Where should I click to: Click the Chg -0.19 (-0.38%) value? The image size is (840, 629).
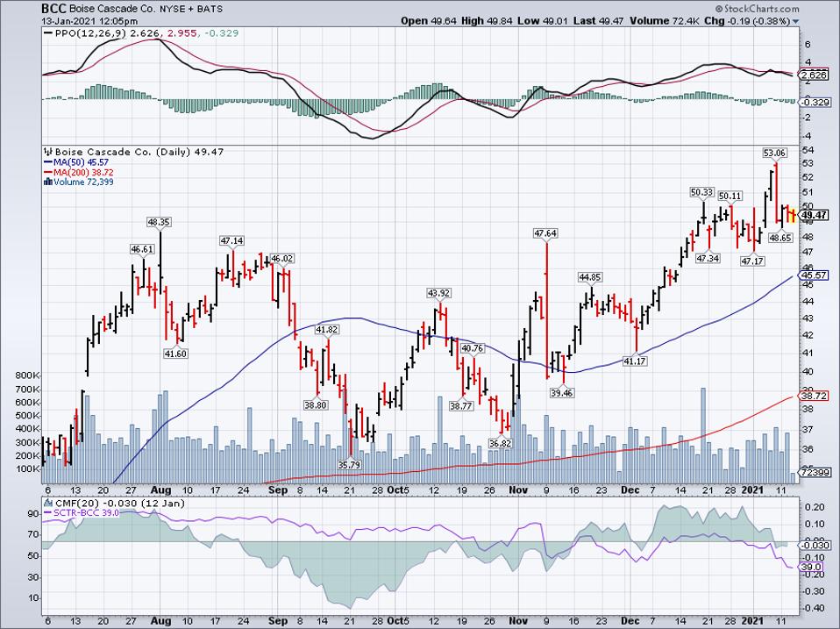[x=746, y=21]
